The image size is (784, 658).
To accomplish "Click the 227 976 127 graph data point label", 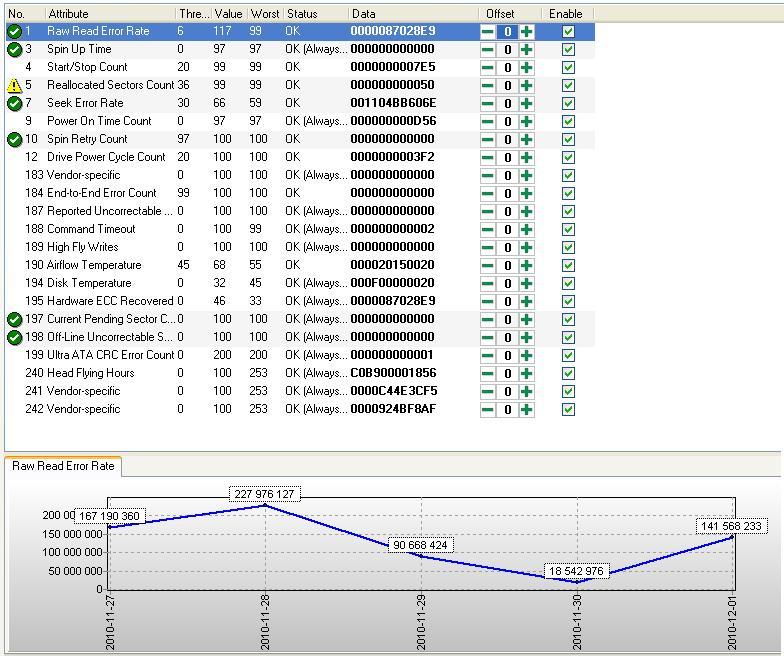I will click(x=264, y=494).
